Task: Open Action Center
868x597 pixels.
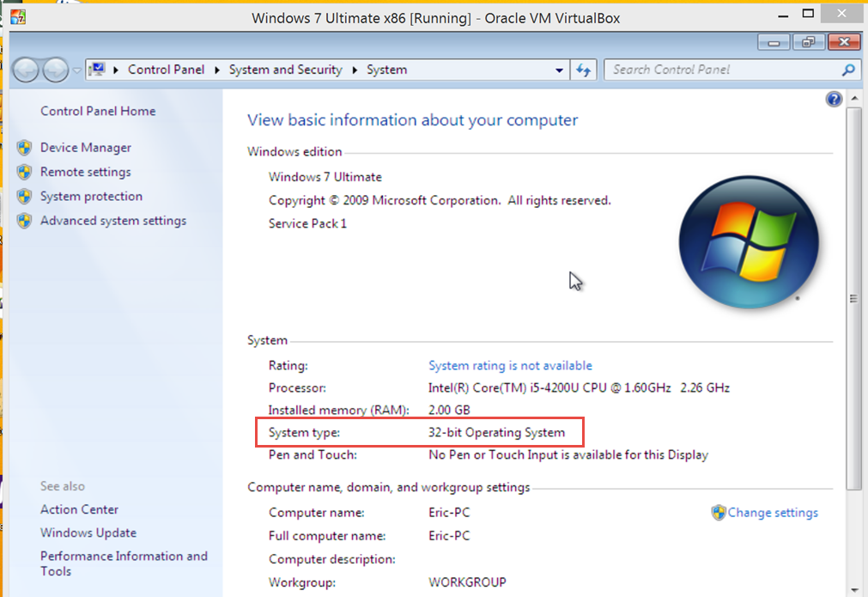Action: [x=79, y=509]
